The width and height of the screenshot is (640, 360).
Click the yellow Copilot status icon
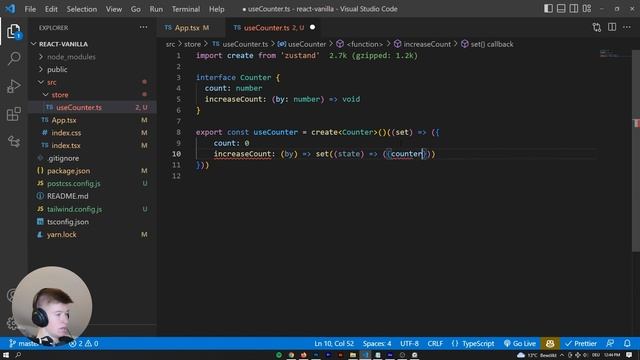550,344
